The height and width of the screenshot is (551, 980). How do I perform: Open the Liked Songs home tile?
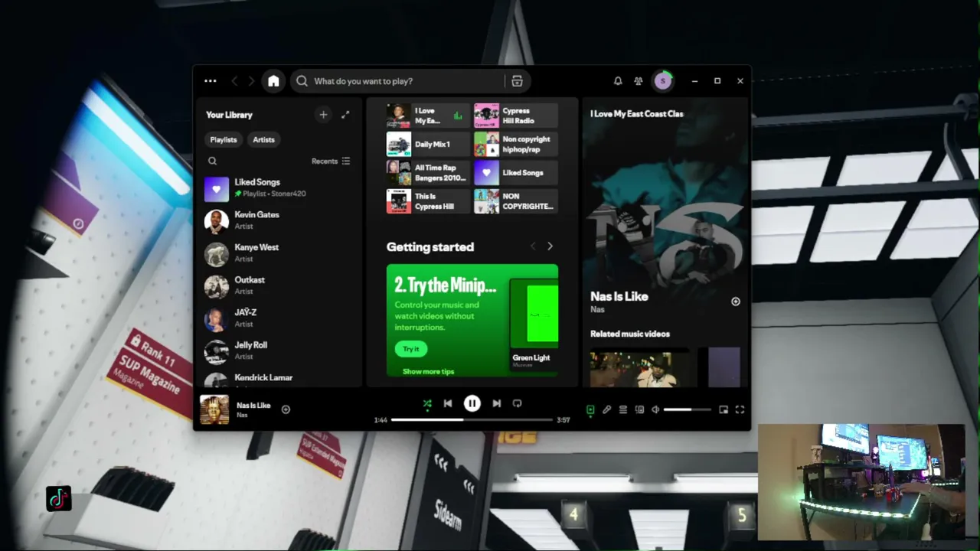[516, 173]
